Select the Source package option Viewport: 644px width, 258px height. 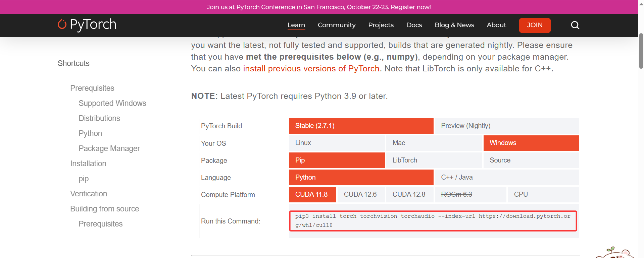click(531, 160)
